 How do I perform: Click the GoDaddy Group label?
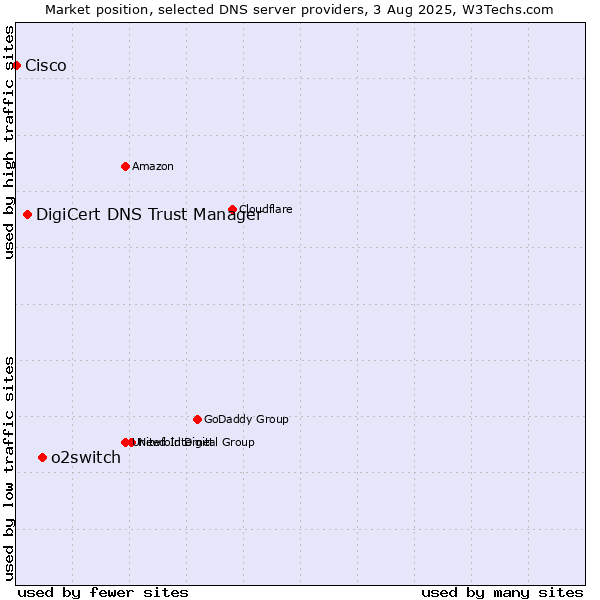tap(246, 419)
